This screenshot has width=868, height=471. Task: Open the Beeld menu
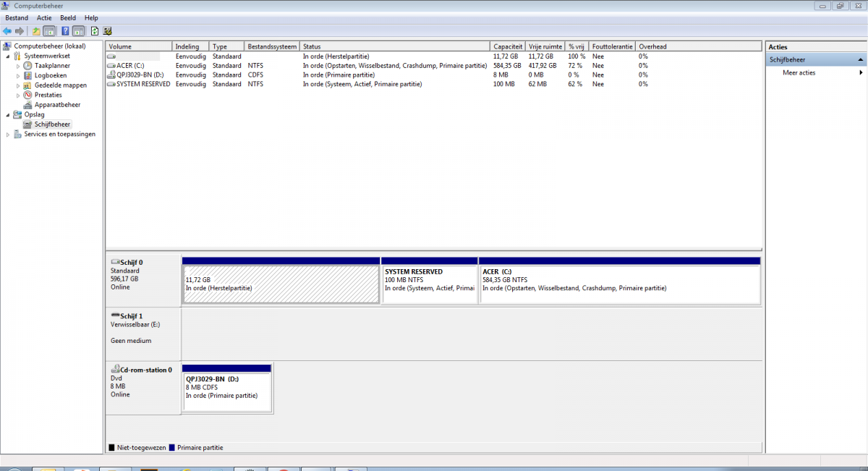67,17
